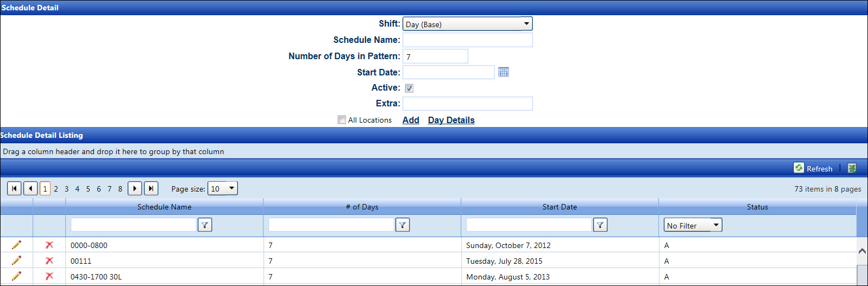Go to the next page arrow
Screen dimensions: 868x286
[135, 188]
